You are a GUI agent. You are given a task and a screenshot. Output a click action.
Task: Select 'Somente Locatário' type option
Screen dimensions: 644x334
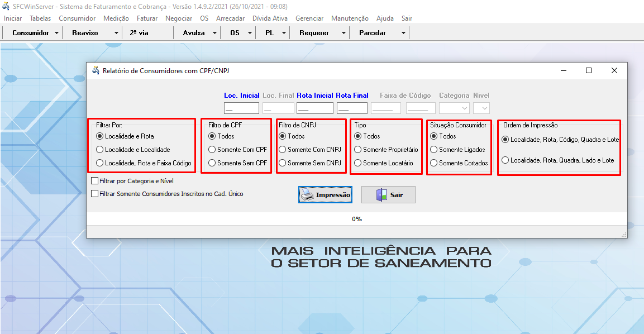(x=358, y=163)
